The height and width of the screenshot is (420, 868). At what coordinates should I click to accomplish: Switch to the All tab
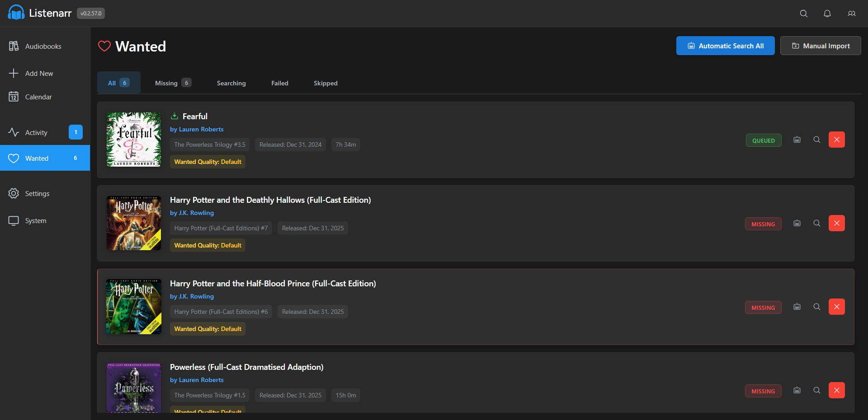tap(119, 83)
